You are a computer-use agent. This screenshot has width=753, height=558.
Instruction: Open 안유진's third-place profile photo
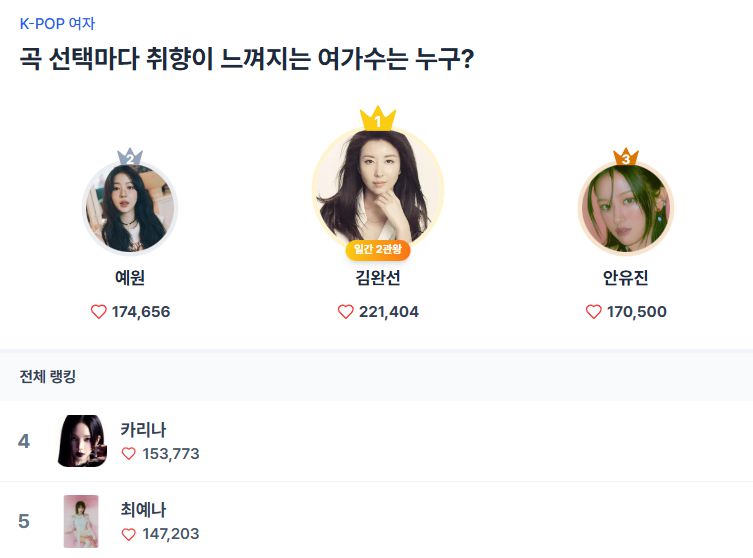click(x=626, y=208)
